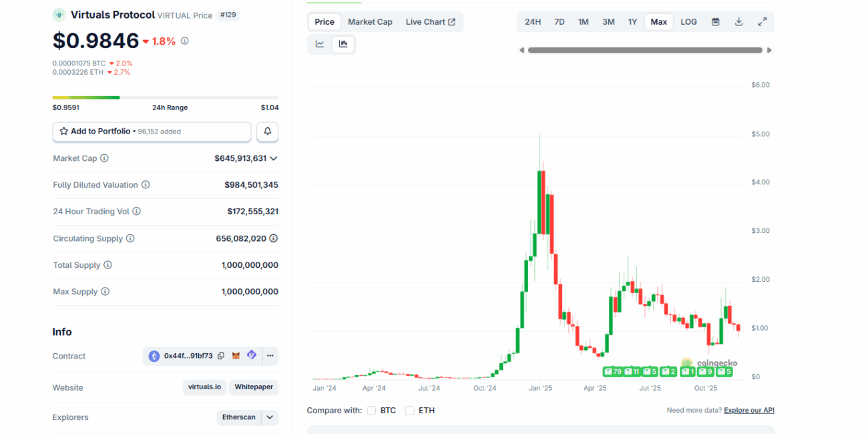
Task: Copy the contract address
Action: coord(220,356)
